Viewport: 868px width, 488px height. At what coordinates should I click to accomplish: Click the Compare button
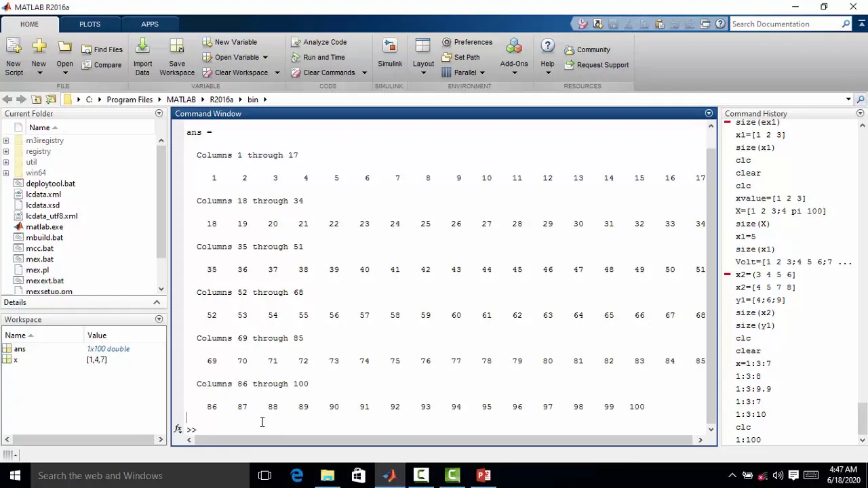(x=102, y=65)
